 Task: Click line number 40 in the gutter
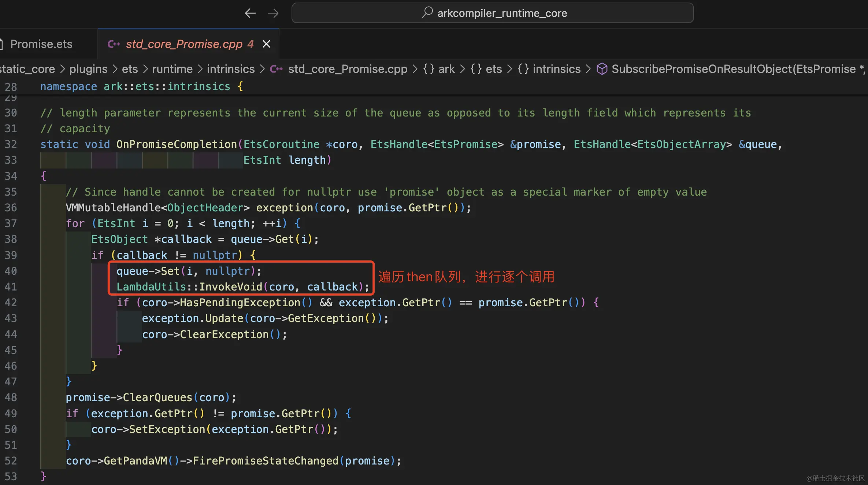pyautogui.click(x=11, y=271)
